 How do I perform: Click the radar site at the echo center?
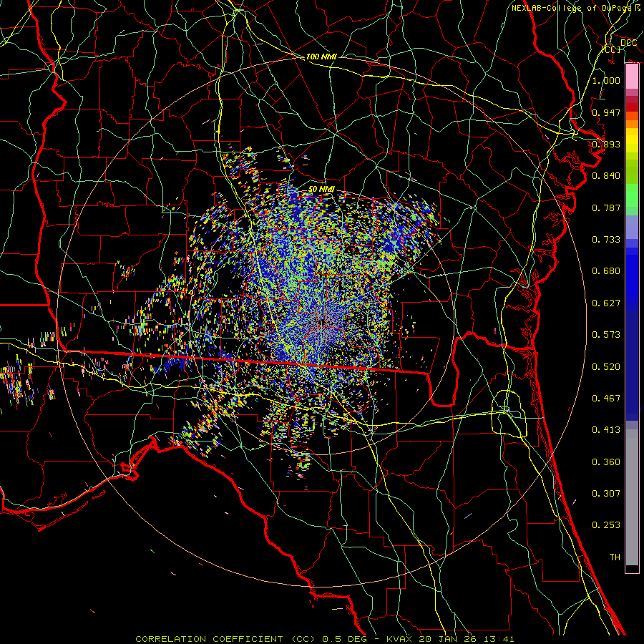coord(323,324)
